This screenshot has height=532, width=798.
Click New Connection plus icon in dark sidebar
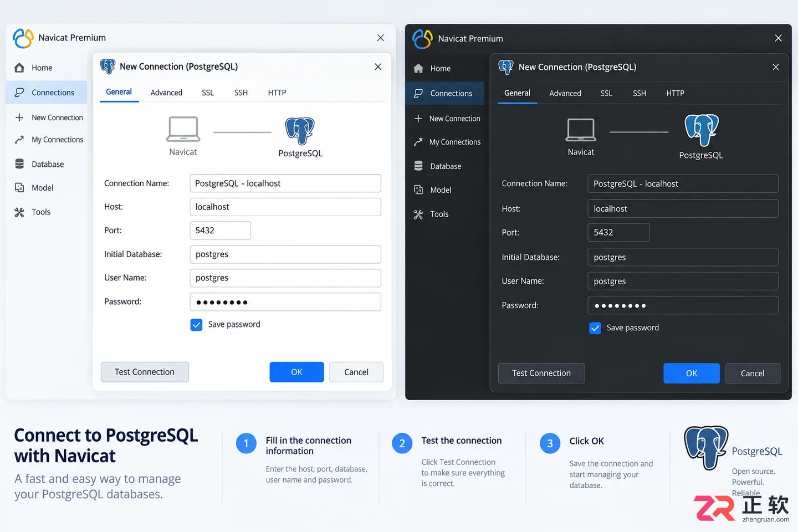coord(418,119)
